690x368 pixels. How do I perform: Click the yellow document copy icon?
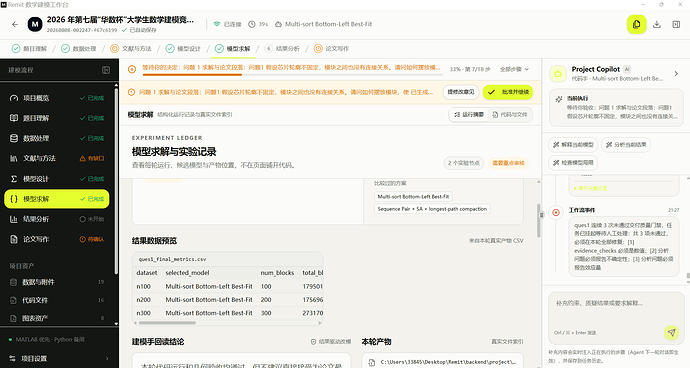click(636, 25)
